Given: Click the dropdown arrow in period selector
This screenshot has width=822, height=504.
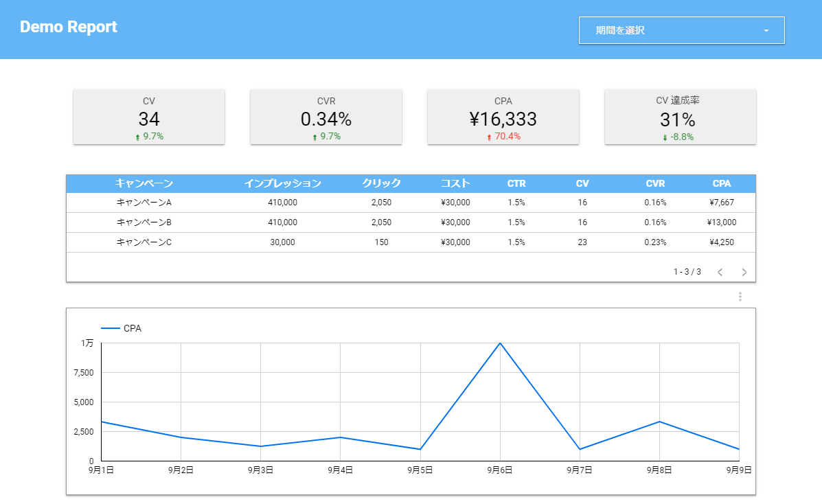Looking at the screenshot, I should (x=766, y=31).
